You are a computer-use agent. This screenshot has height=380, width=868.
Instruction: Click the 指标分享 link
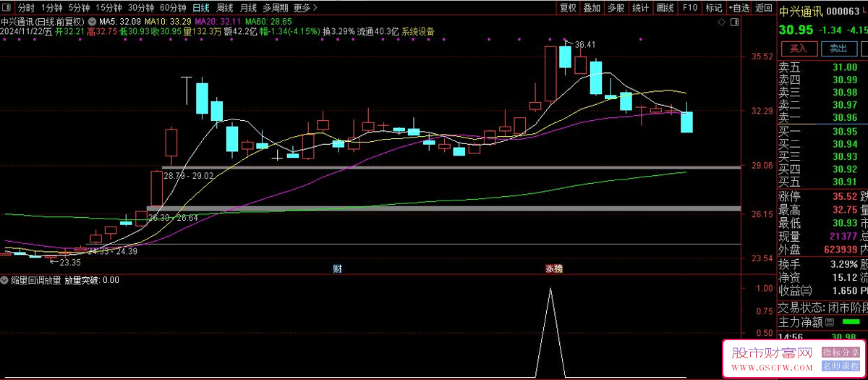tap(839, 352)
